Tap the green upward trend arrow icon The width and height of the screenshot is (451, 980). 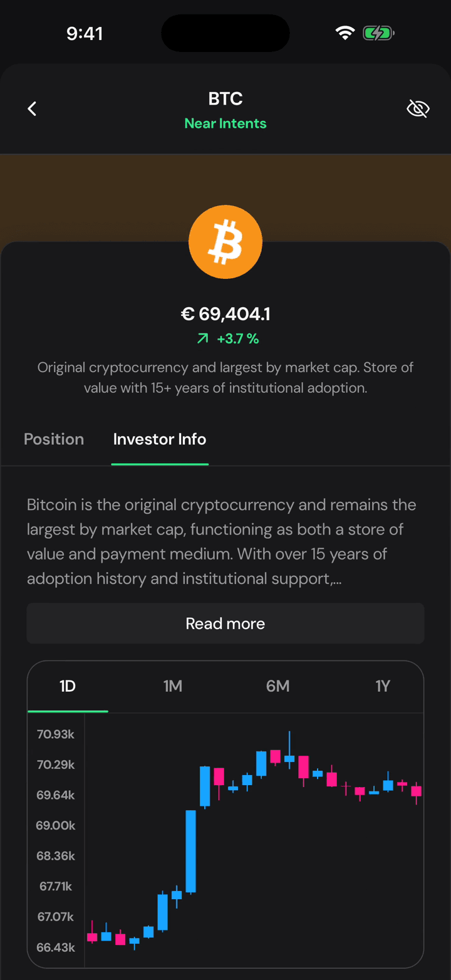tap(202, 339)
